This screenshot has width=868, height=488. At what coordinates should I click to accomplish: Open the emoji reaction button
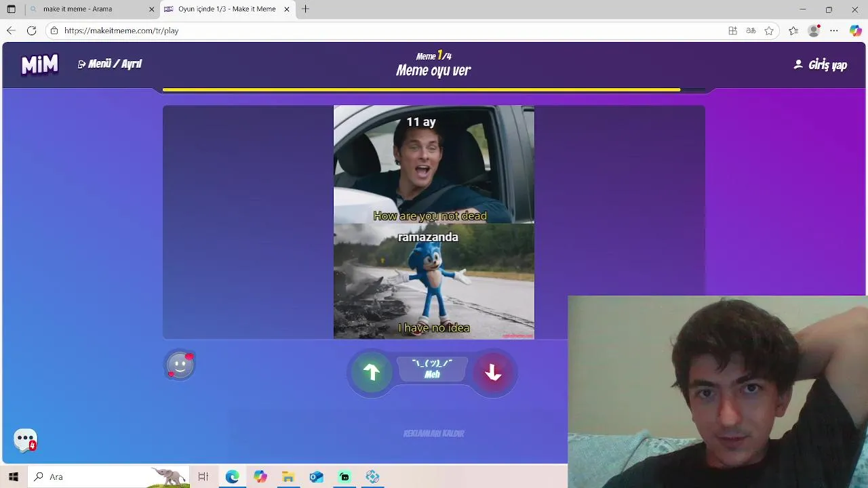tap(180, 365)
